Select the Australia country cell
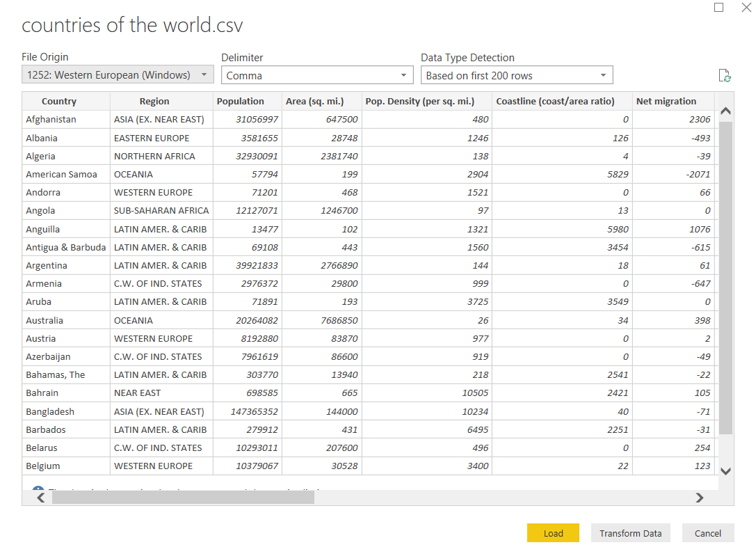This screenshot has height=554, width=756. coord(45,320)
